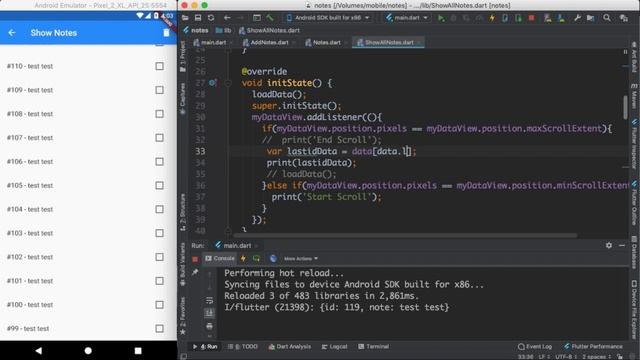The image size is (640, 360).
Task: Check the box for note #104
Action: click(160, 209)
